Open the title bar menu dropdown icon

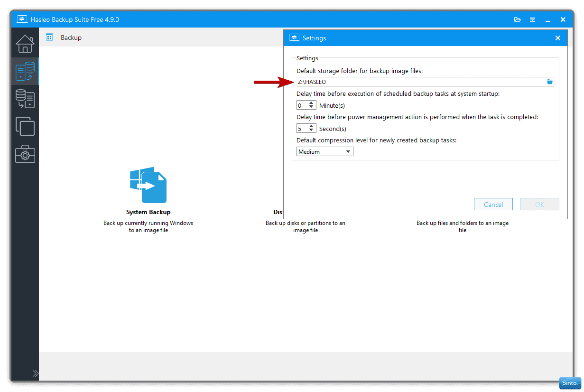[x=533, y=19]
